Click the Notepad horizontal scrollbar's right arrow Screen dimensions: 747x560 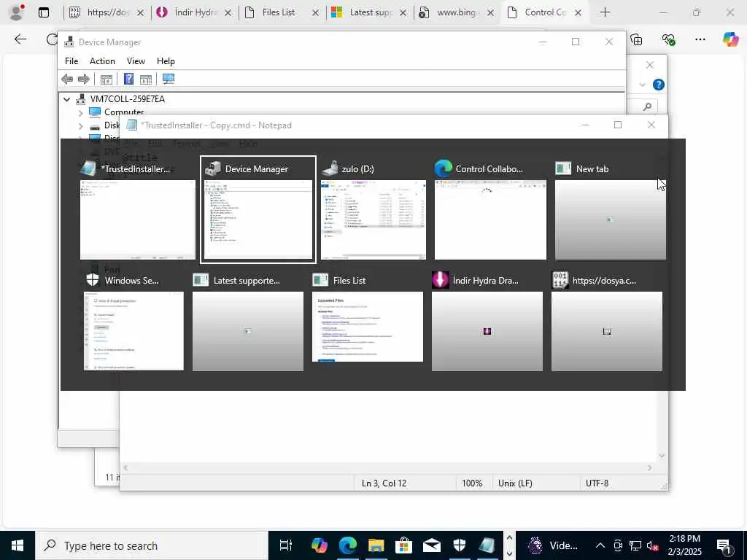point(650,468)
